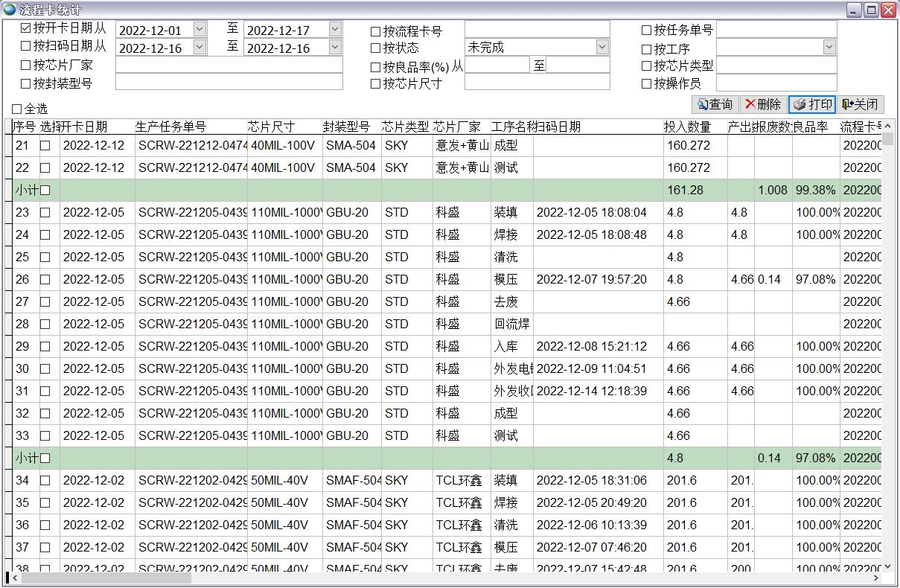
Task: Click the 删除 delete button
Action: tap(763, 105)
